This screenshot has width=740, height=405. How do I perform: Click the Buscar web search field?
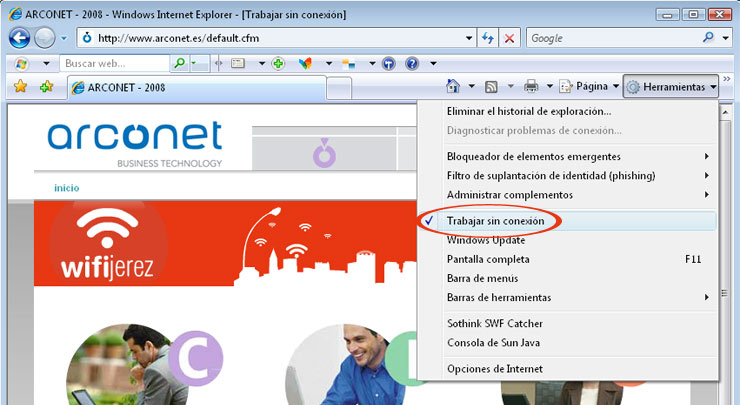(114, 63)
